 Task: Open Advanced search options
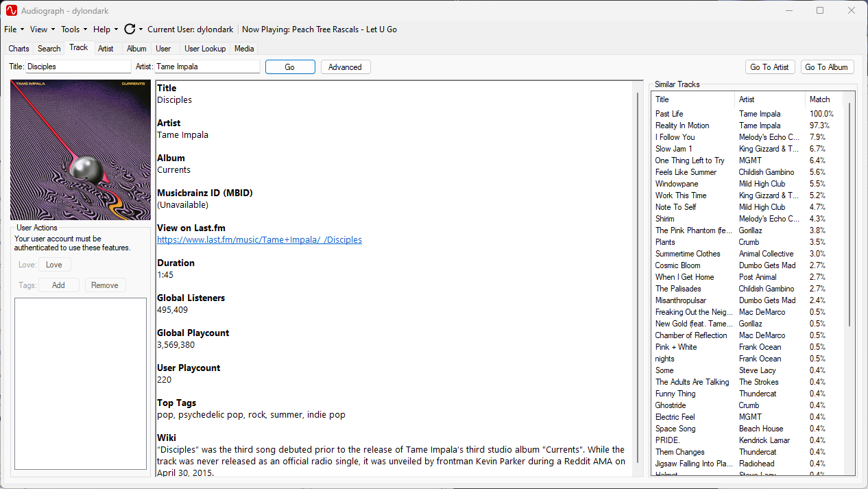tap(345, 67)
